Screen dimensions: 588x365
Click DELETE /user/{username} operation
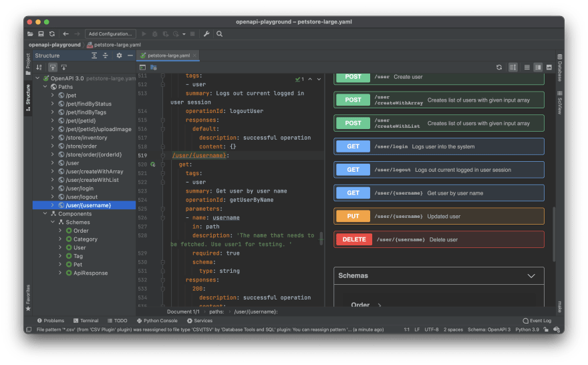[439, 240]
